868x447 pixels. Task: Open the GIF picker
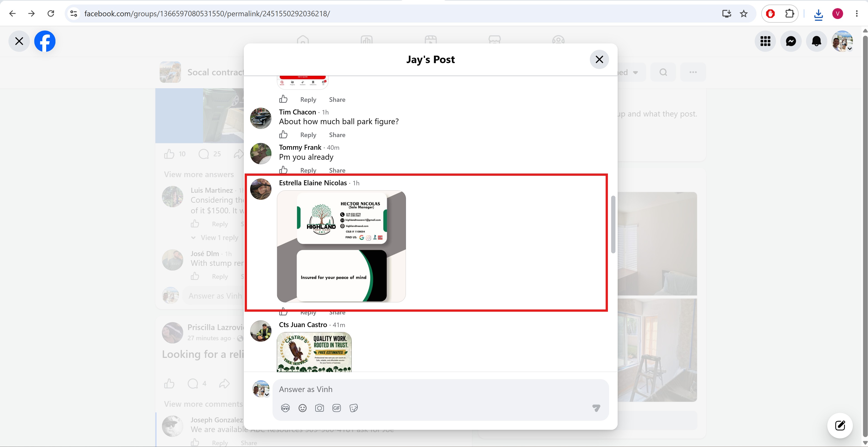[337, 408]
